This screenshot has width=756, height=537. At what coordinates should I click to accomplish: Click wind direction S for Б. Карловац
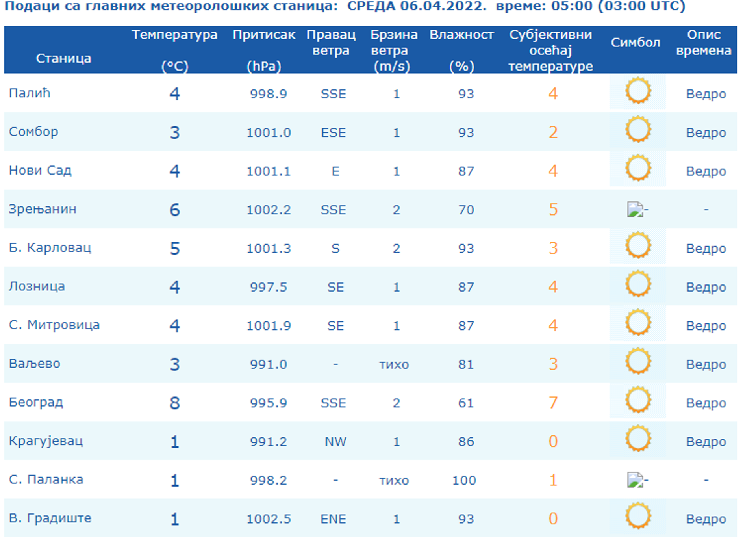(x=335, y=248)
